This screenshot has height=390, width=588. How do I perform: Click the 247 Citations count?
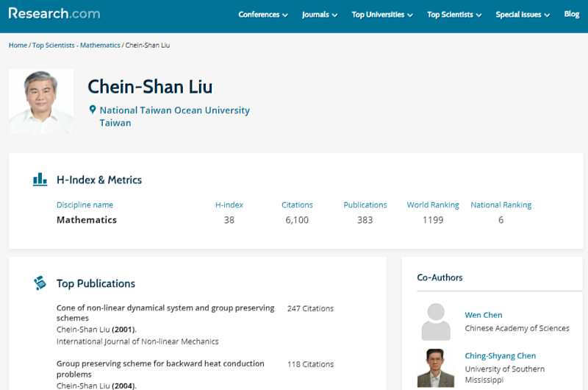point(310,308)
